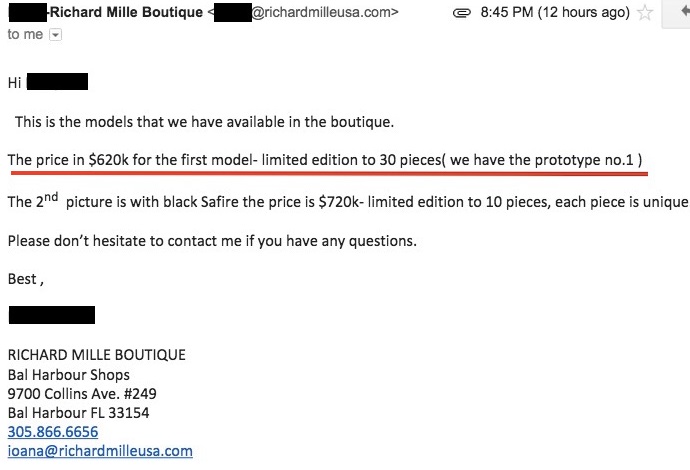Screen dimensions: 690x470
Task: Click the $720k black Safire sentence
Action: pyautogui.click(x=348, y=202)
